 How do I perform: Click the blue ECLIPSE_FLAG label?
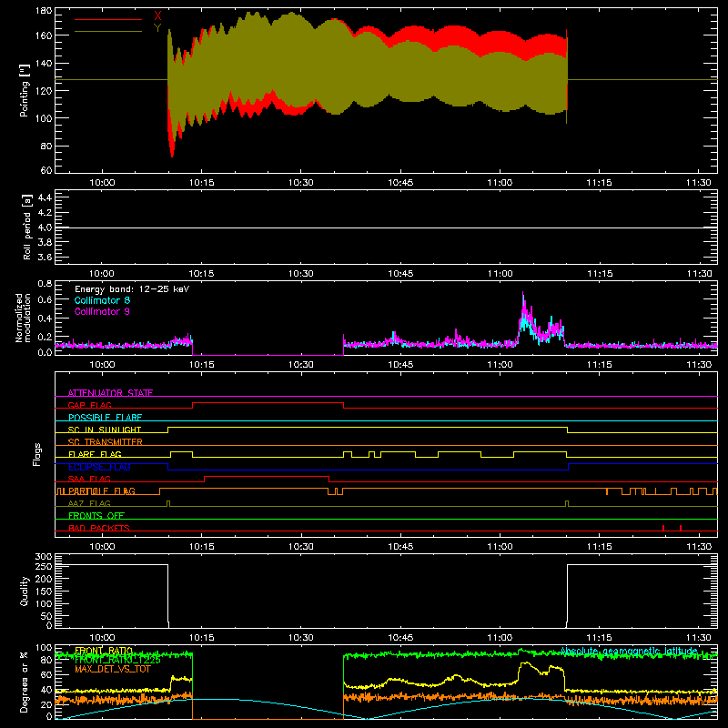(99, 467)
